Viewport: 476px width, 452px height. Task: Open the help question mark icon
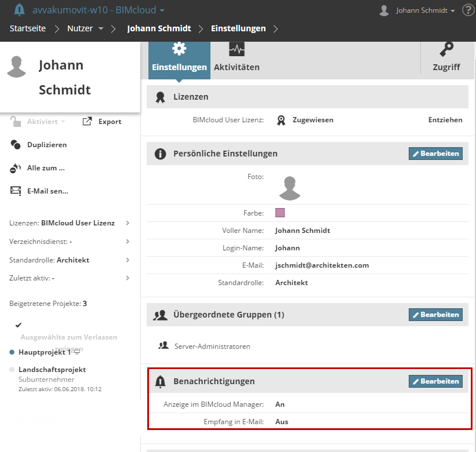[x=468, y=10]
